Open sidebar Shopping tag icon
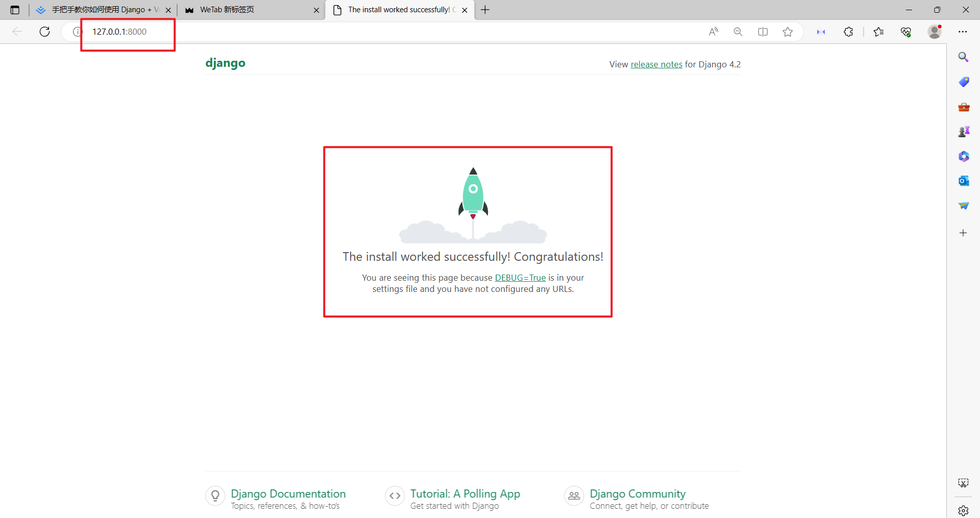The height and width of the screenshot is (518, 980). 963,82
